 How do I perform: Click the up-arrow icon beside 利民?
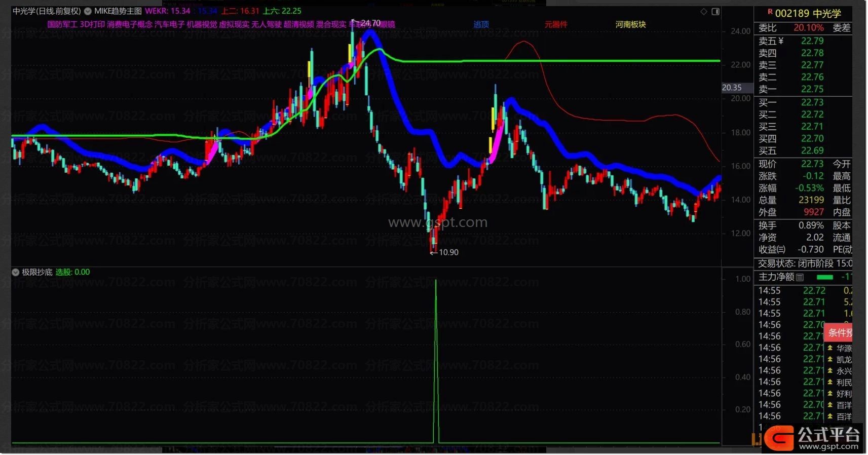click(830, 382)
